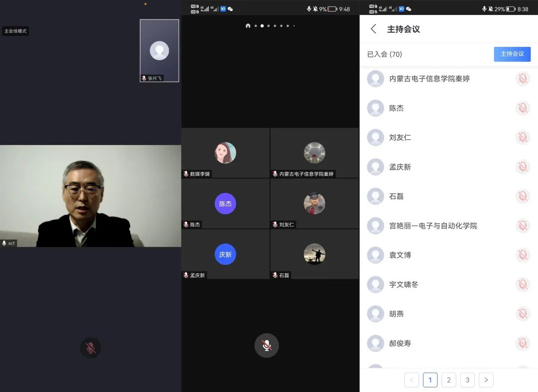Select 数媒李婧 video tile

tap(225, 153)
